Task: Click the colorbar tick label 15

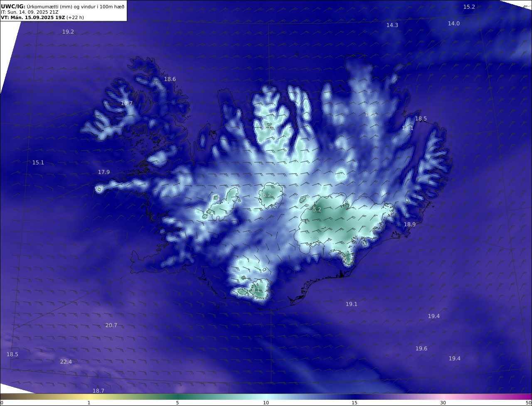Action: pos(355,403)
